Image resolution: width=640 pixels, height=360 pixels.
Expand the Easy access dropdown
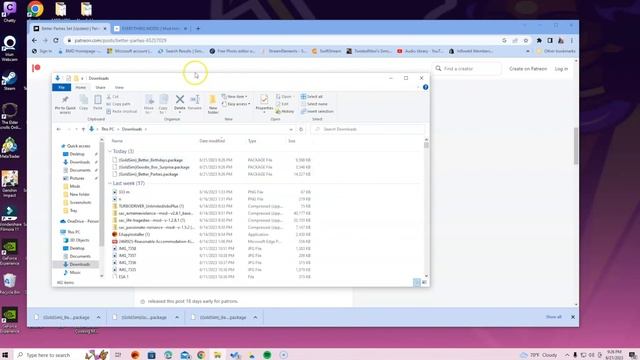236,104
